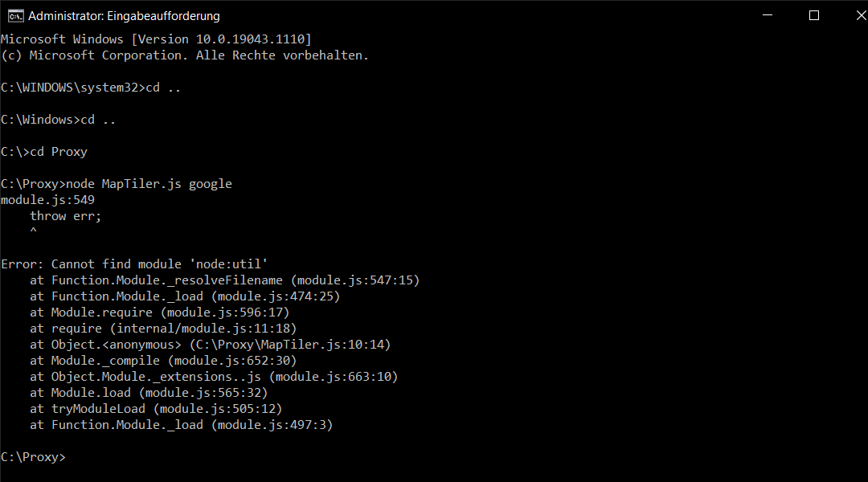This screenshot has width=868, height=482.
Task: Click the "node MapTiler.js google" command
Action: (149, 184)
